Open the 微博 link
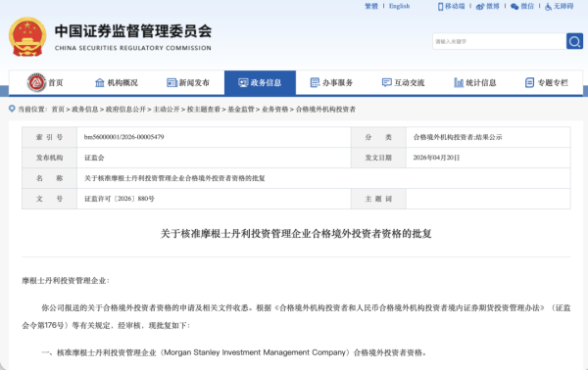Image resolution: width=588 pixels, height=370 pixels. pyautogui.click(x=493, y=7)
